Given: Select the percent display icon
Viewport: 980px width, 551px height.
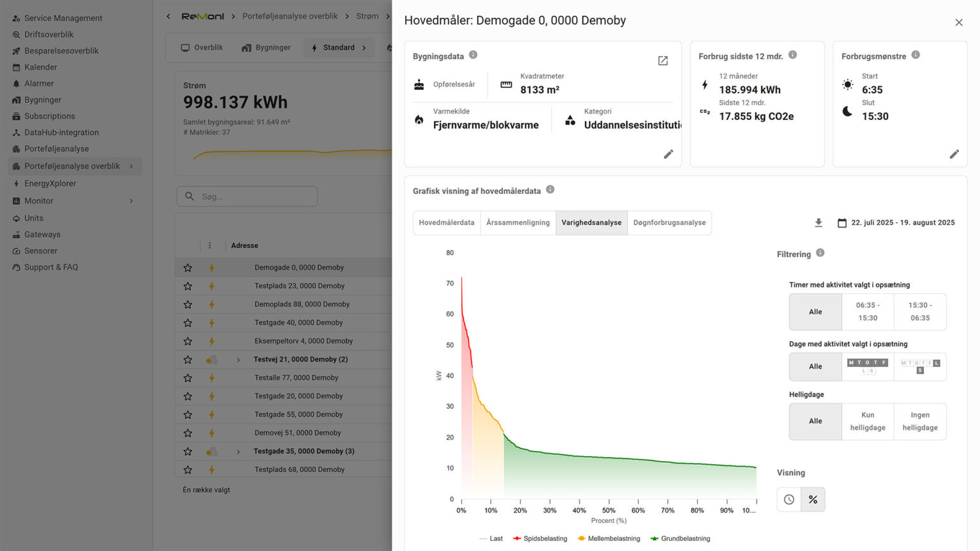Looking at the screenshot, I should (813, 499).
